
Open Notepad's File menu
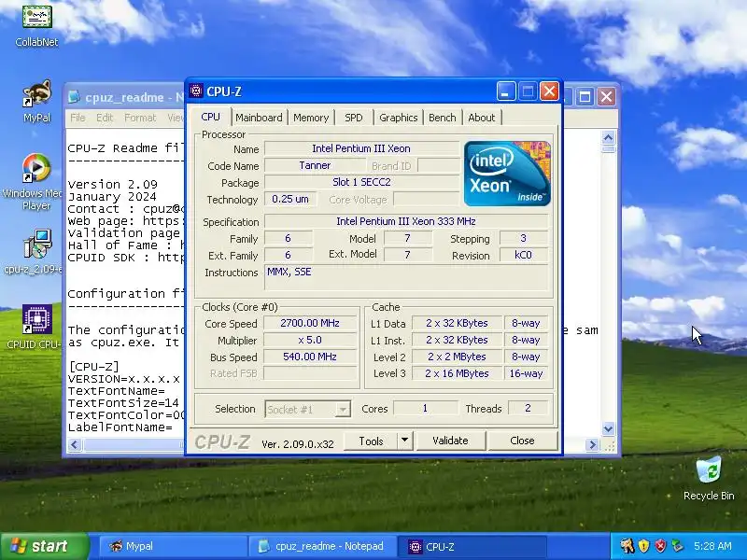pos(78,118)
